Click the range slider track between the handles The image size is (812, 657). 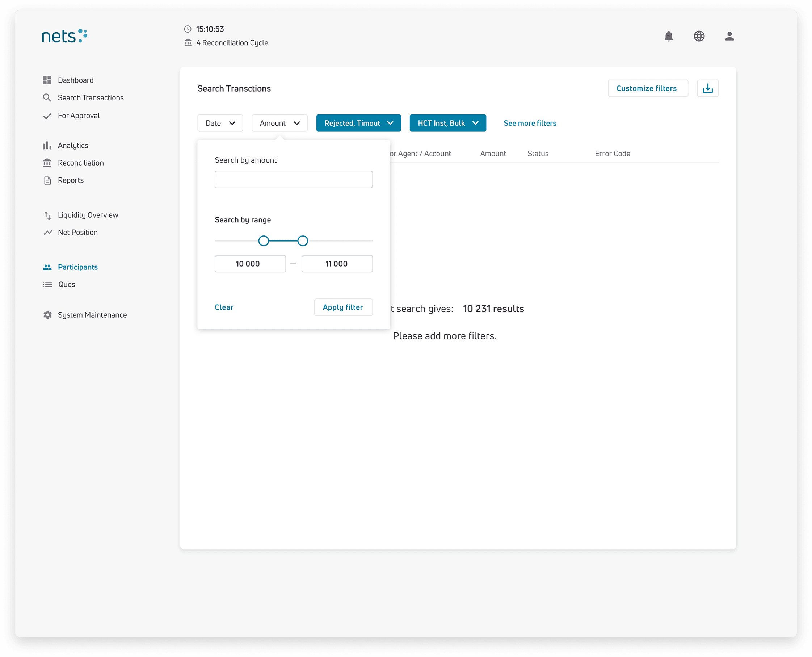[283, 241]
